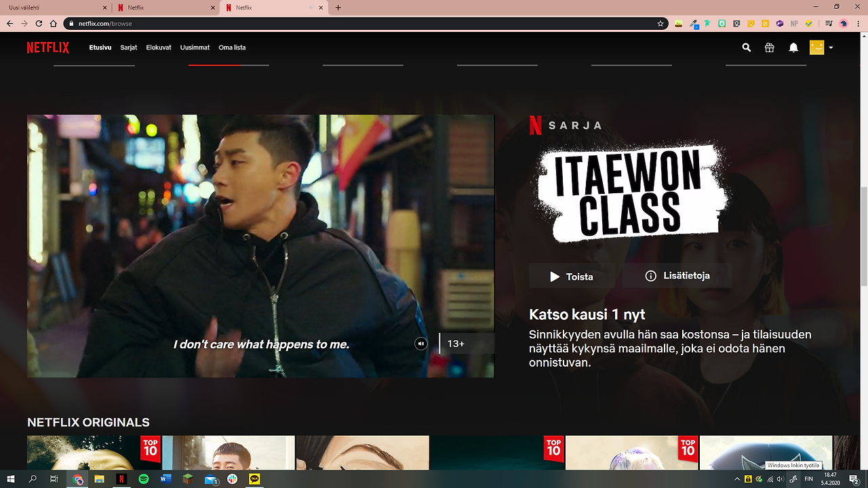Image resolution: width=868 pixels, height=488 pixels.
Task: Open Task View on the taskbar
Action: (54, 479)
